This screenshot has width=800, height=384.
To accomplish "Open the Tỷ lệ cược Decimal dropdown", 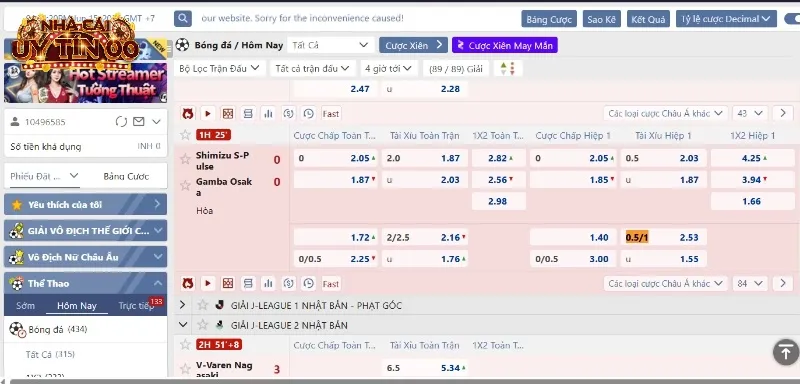I will point(726,19).
